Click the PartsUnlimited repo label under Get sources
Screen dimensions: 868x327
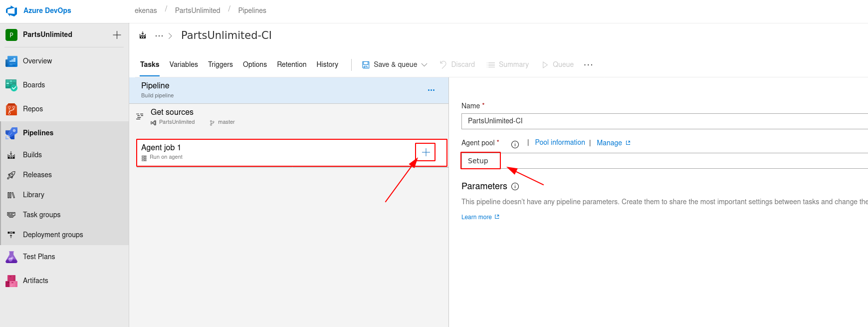click(x=177, y=122)
